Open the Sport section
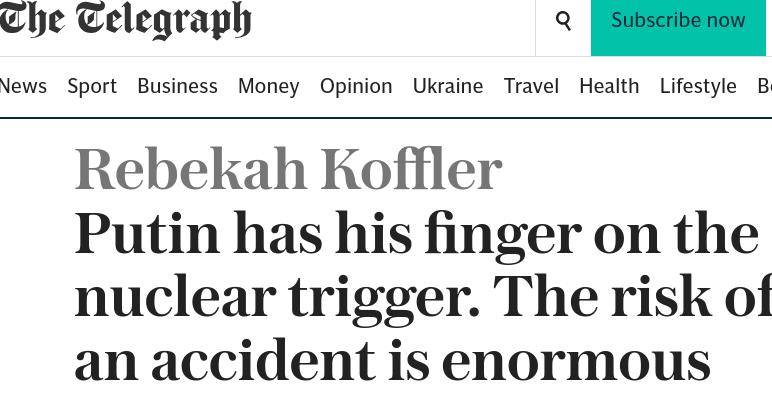Viewport: 772px width, 396px height. point(92,87)
